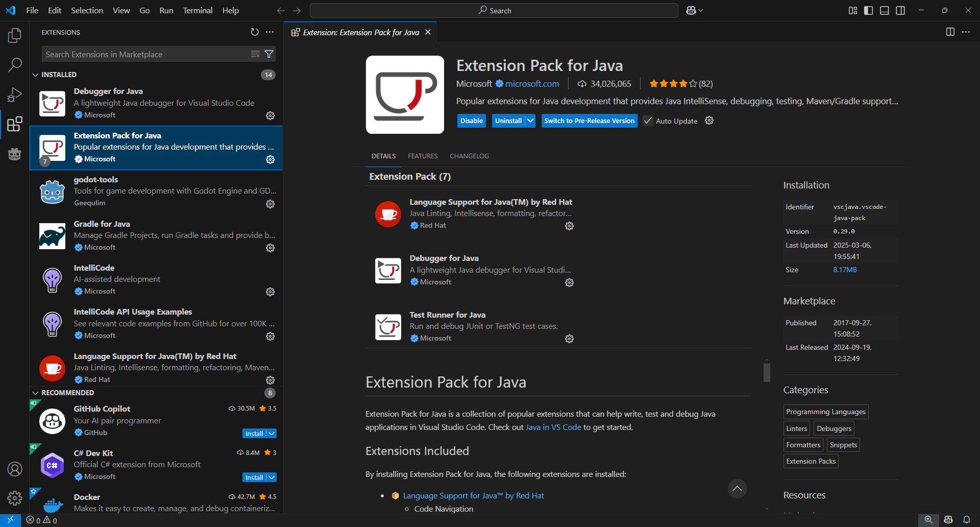Screen dimensions: 980x527
Task: Open gear for Debugger for Java in sidebar
Action: [271, 116]
